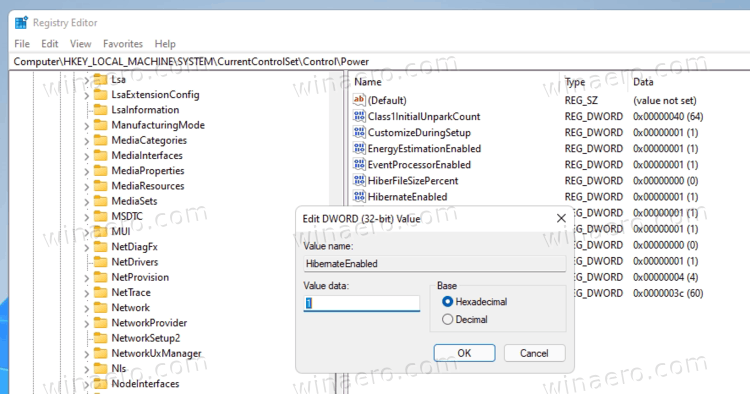Expand the Nls key

tap(87, 370)
